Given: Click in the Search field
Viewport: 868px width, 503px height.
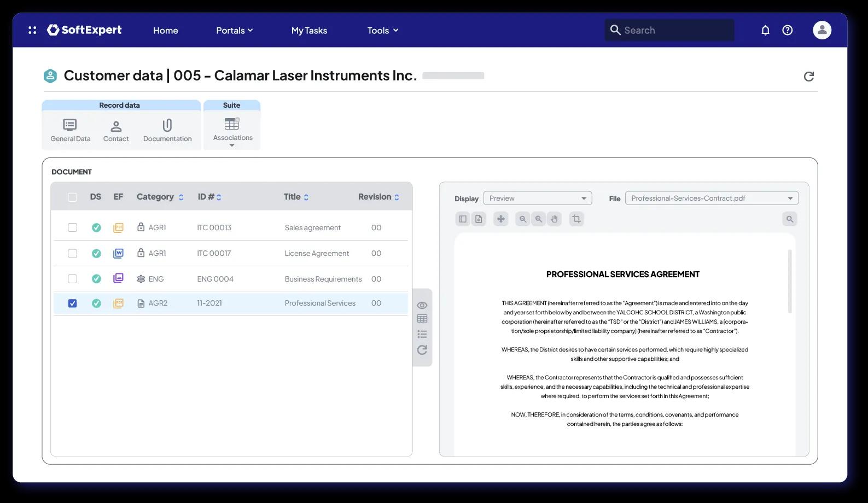Looking at the screenshot, I should [x=669, y=30].
